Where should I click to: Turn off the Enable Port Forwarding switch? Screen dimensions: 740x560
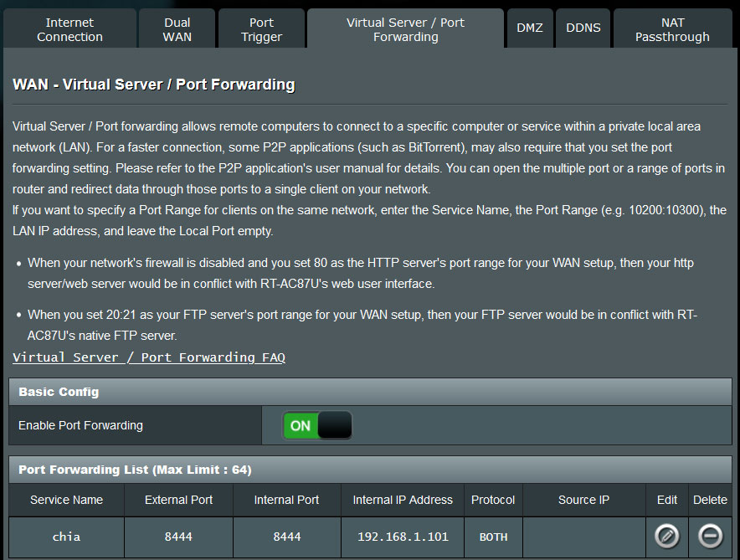tap(317, 425)
